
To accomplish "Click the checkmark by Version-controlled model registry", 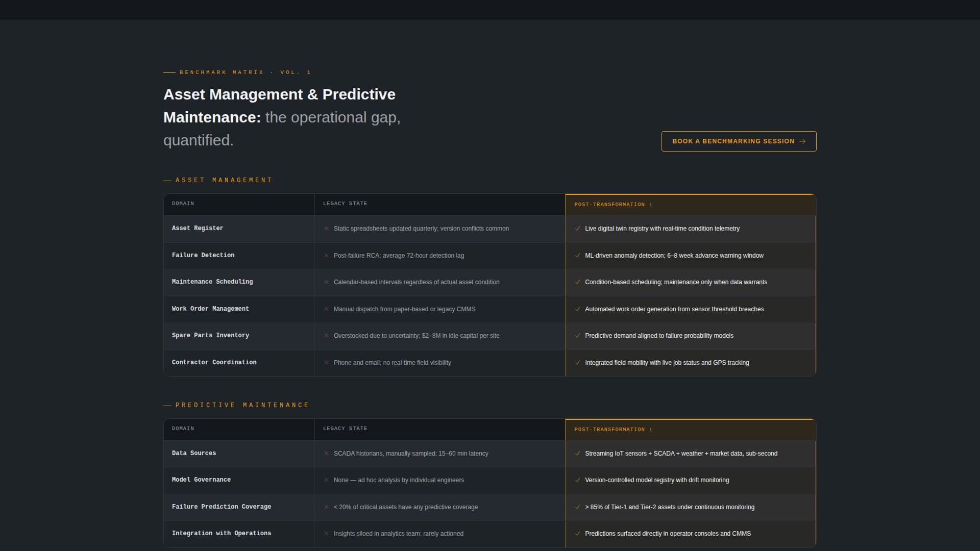I will pos(577,480).
